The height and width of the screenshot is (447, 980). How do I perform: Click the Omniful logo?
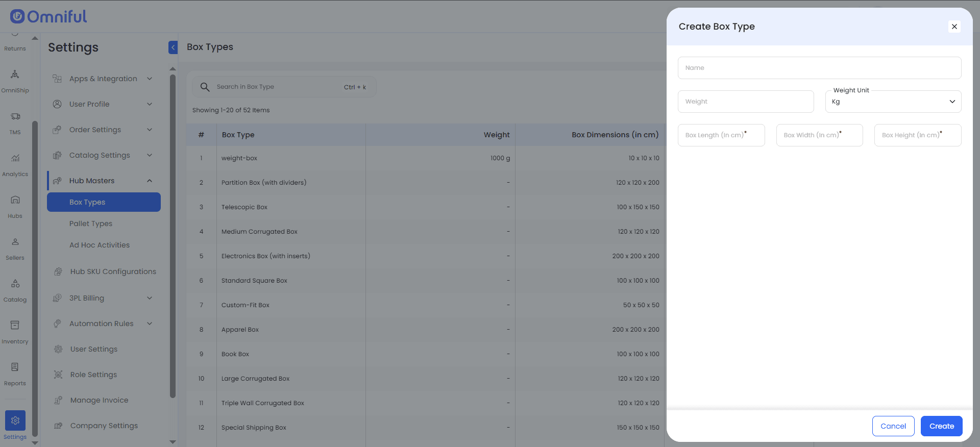pos(48,17)
